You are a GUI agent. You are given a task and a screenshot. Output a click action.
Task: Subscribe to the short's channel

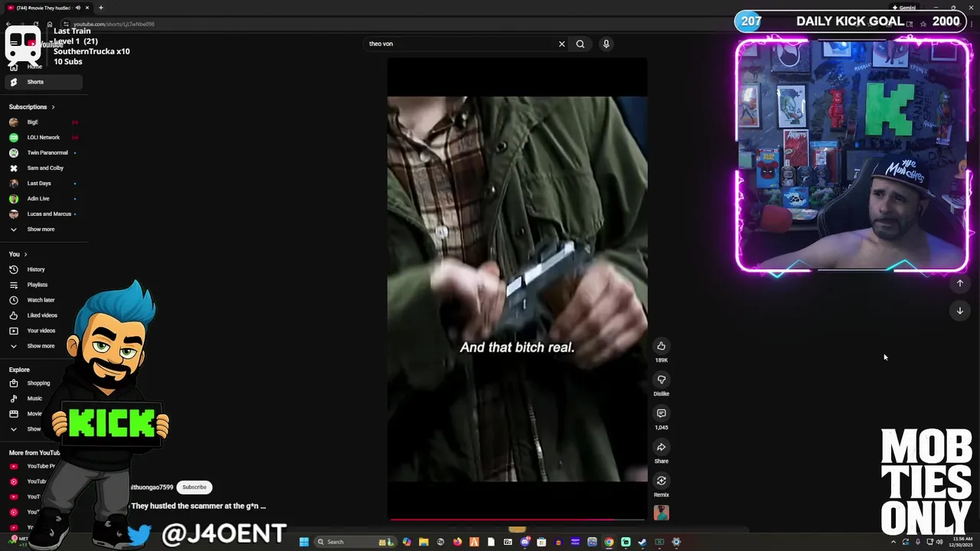194,487
